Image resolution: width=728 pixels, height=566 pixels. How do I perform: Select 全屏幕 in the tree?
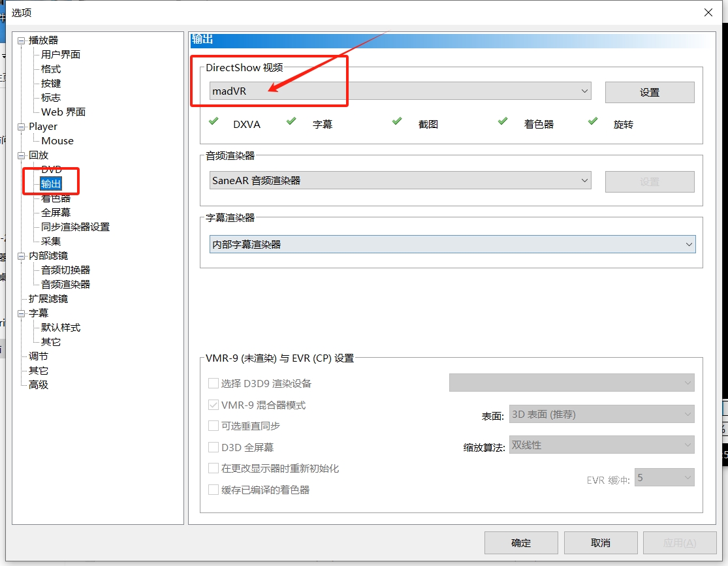point(55,213)
